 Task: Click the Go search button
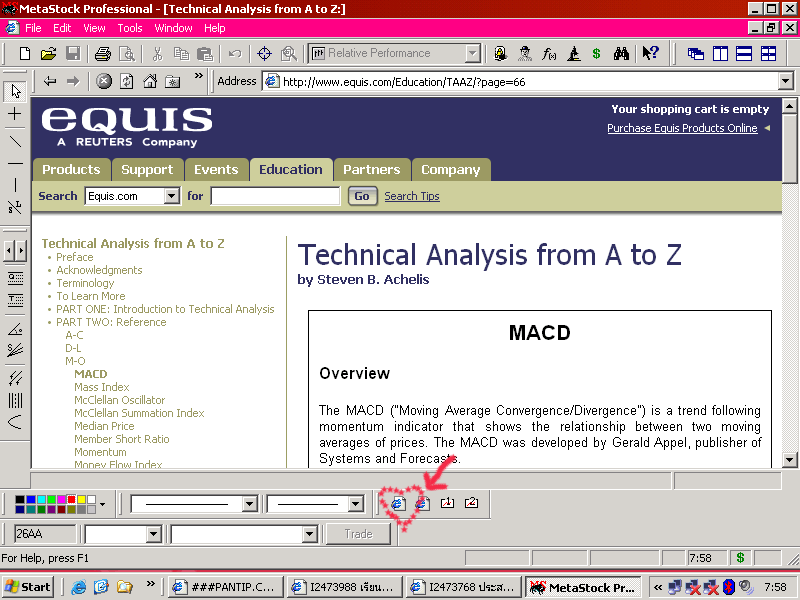click(x=362, y=196)
